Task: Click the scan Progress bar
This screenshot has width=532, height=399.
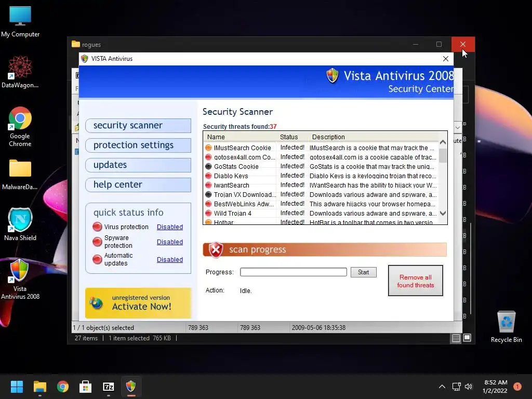Action: click(x=294, y=272)
